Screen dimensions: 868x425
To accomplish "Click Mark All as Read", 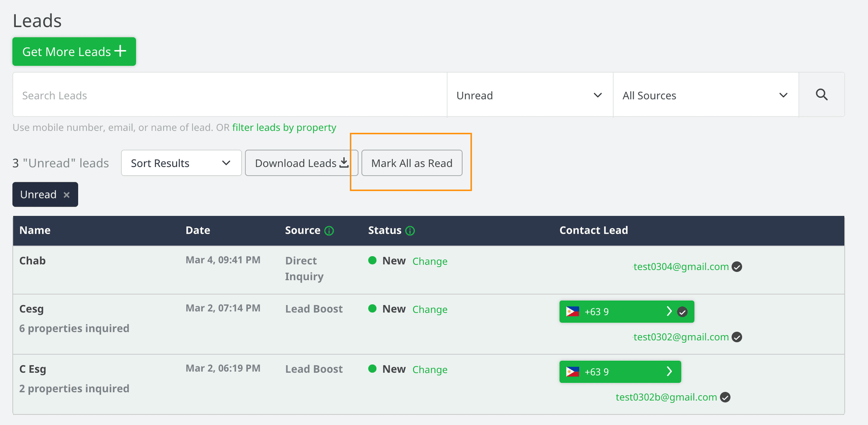I will (x=411, y=163).
